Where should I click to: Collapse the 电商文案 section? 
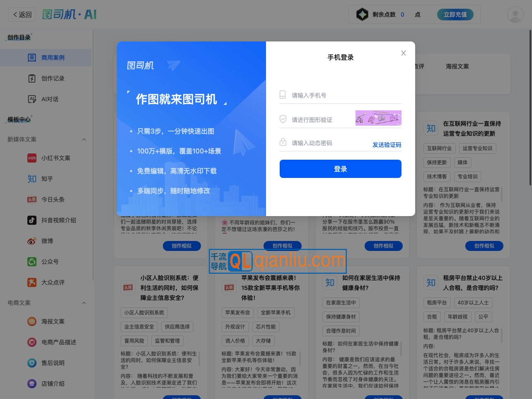[x=84, y=303]
